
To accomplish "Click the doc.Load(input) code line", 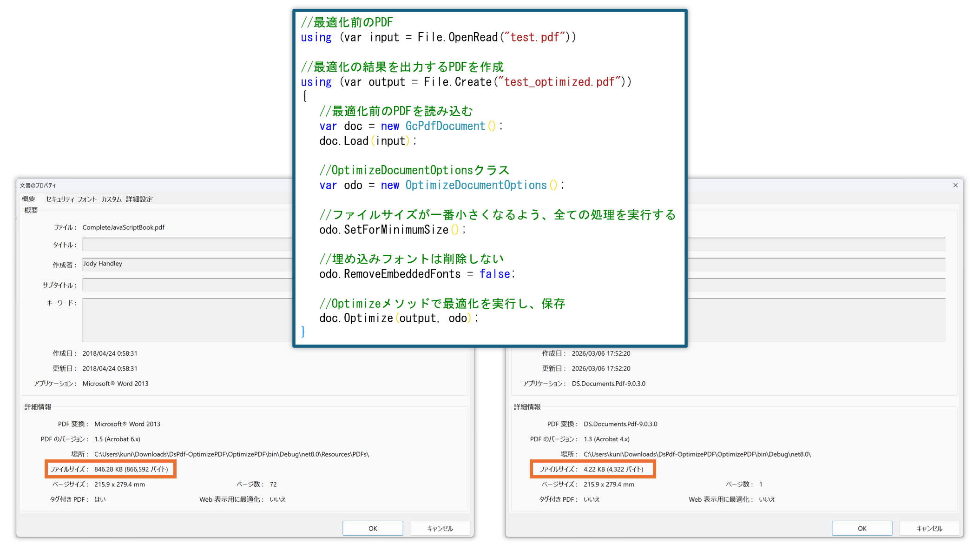I will (x=368, y=141).
